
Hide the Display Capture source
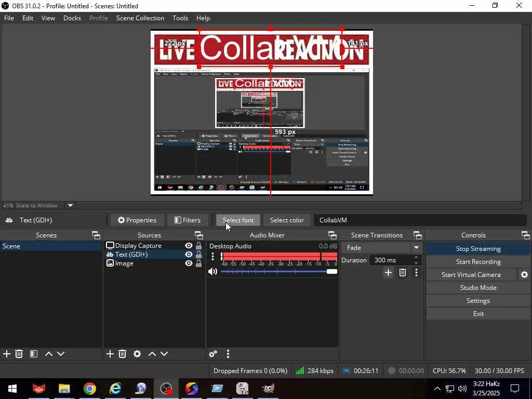click(x=189, y=245)
